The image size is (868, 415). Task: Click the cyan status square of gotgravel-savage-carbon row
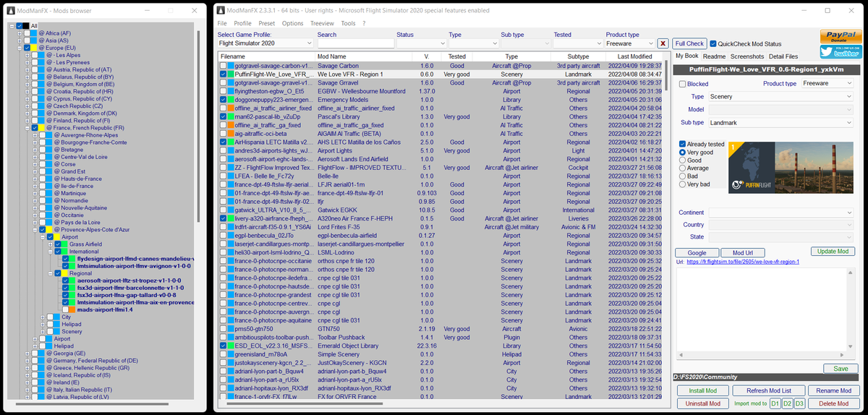coord(231,65)
